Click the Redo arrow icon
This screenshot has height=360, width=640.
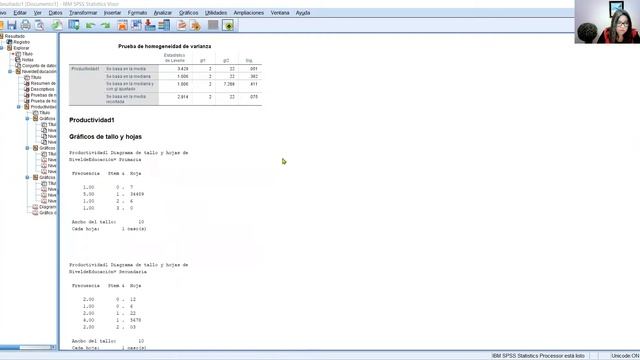click(106, 26)
